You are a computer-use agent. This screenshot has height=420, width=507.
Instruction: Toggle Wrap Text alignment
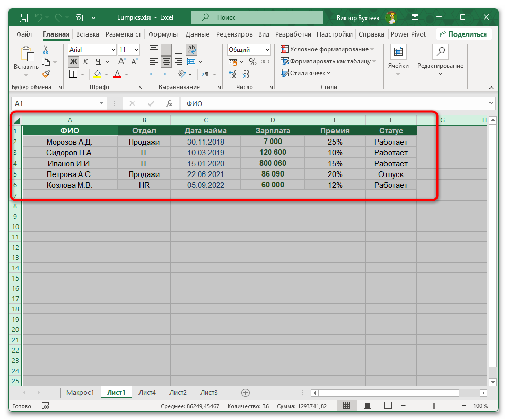coord(193,49)
